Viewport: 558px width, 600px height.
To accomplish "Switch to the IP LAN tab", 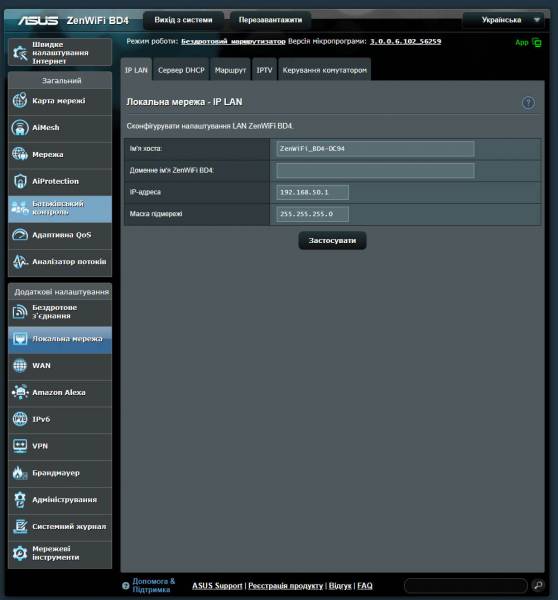I will pos(136,70).
